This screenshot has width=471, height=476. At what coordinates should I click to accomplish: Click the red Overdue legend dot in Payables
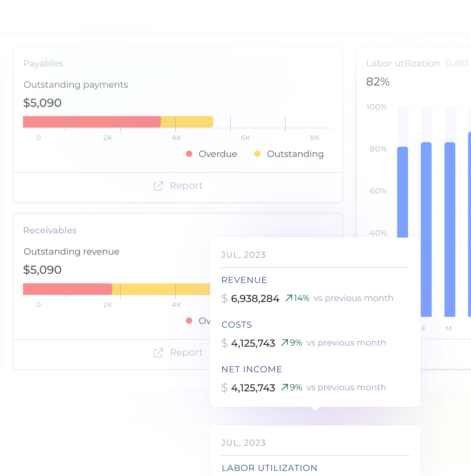pyautogui.click(x=189, y=154)
